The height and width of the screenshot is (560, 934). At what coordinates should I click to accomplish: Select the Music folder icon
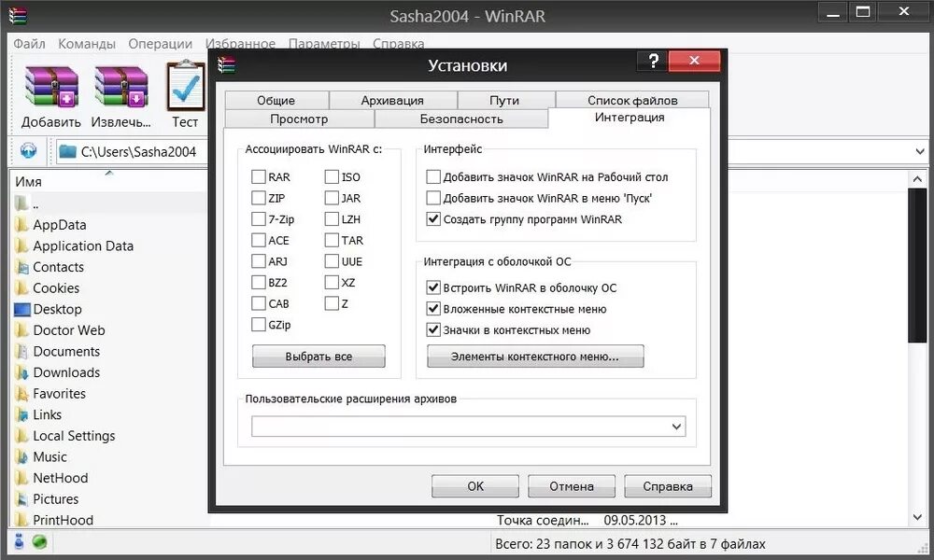(21, 457)
